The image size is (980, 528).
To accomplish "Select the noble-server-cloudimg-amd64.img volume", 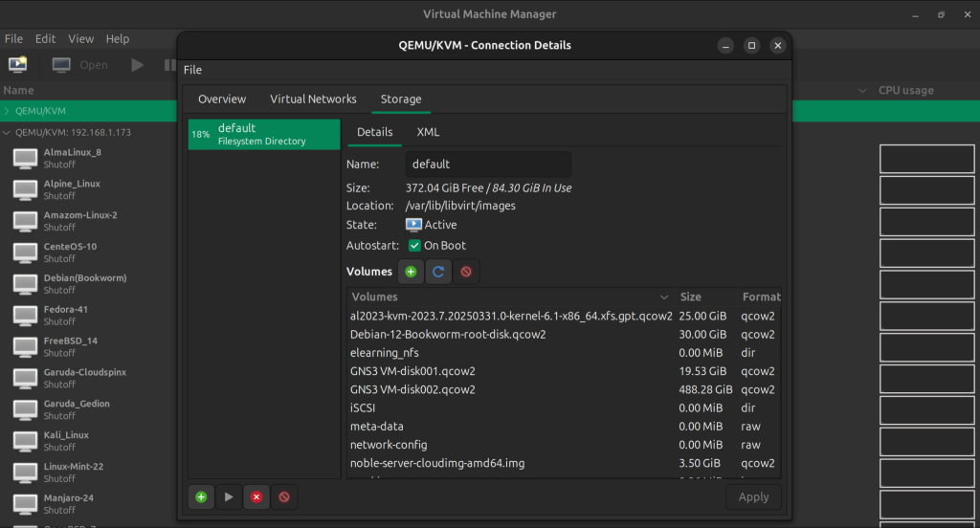I will coord(564,464).
